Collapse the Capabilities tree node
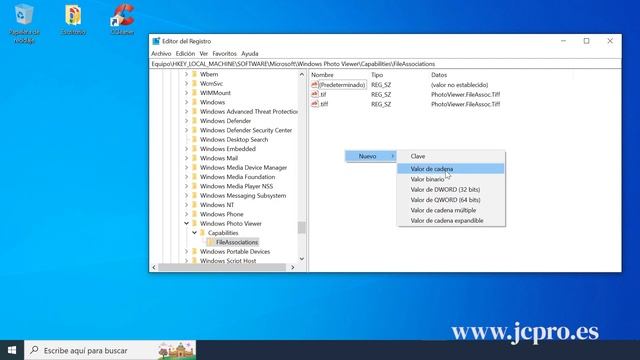640x360 pixels. tap(194, 233)
